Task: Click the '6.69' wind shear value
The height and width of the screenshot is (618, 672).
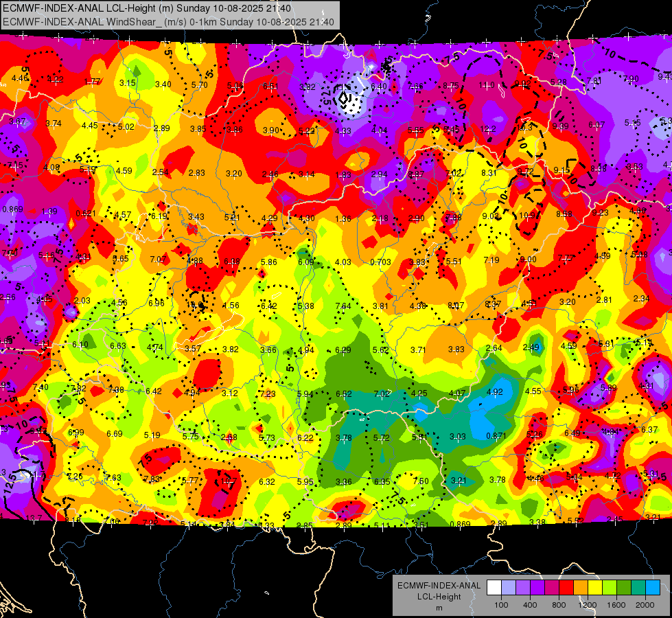Action: point(115,433)
